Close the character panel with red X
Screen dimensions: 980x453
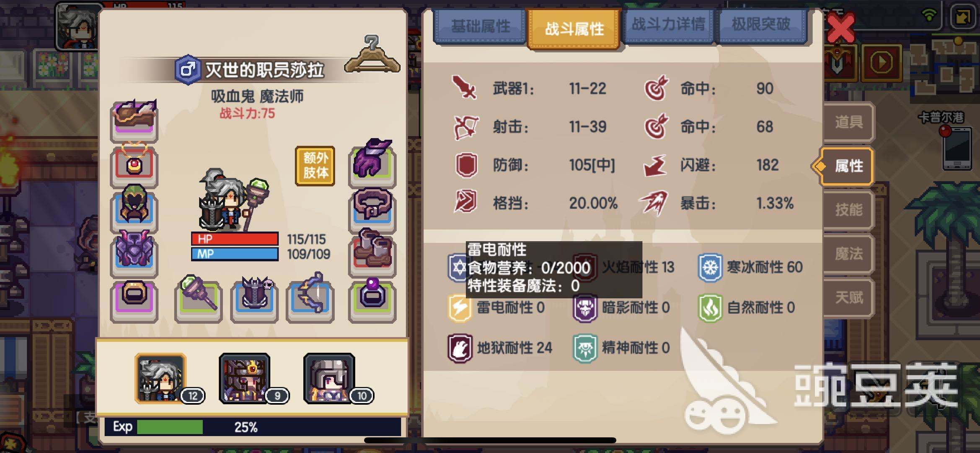840,28
